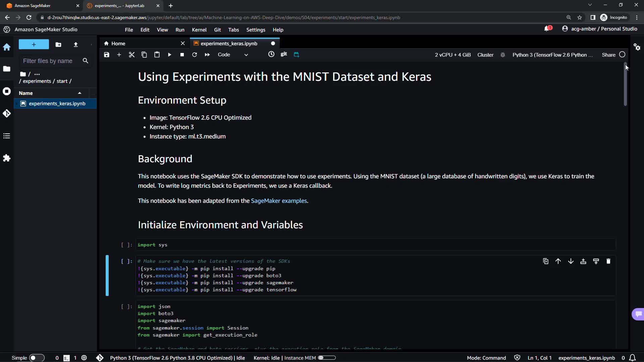Screen dimensions: 644x362
Task: Toggle the Share notebook circle indicator
Action: 622,55
